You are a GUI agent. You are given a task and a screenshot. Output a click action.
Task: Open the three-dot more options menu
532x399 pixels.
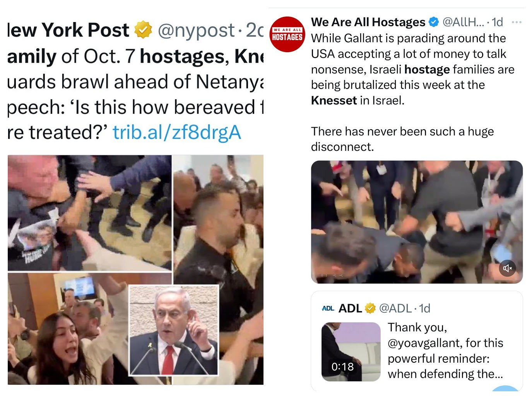point(517,22)
